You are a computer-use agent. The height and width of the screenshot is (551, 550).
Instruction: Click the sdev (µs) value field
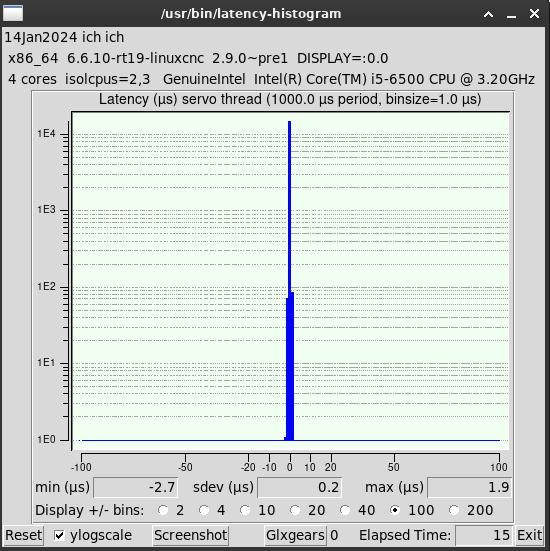pos(300,487)
